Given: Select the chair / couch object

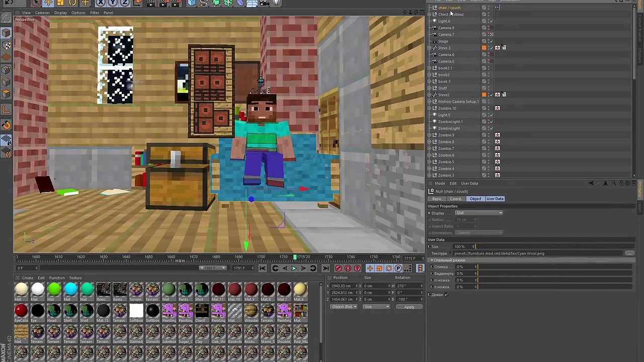Looking at the screenshot, I should tap(449, 8).
